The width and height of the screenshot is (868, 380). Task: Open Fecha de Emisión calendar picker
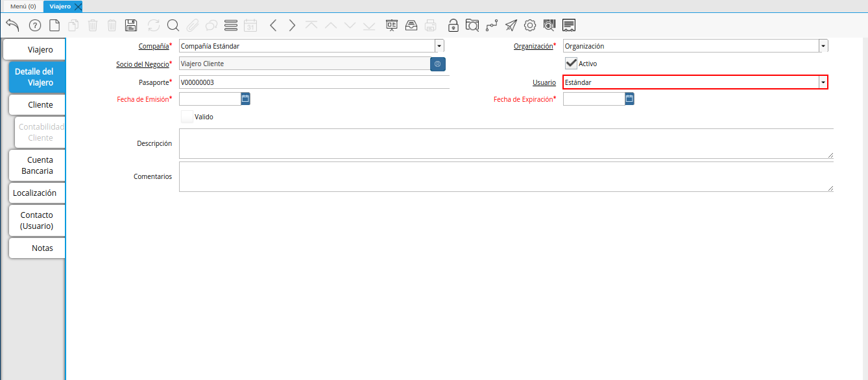pyautogui.click(x=245, y=99)
